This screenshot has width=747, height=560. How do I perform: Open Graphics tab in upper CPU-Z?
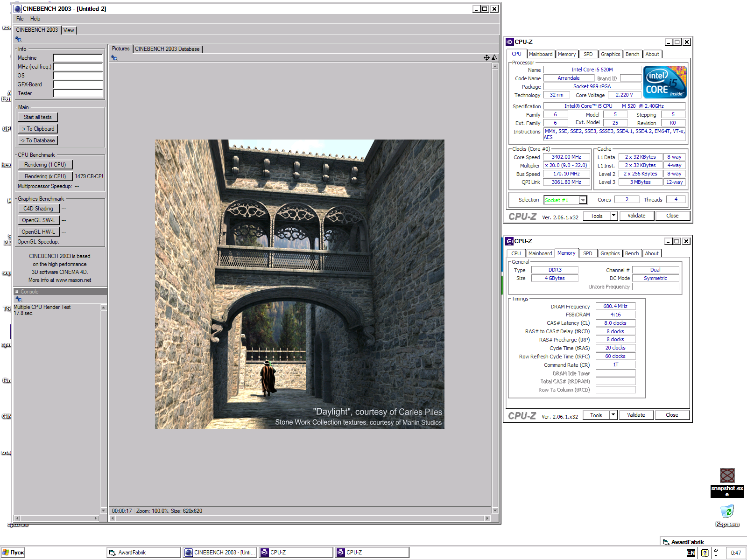click(x=611, y=54)
